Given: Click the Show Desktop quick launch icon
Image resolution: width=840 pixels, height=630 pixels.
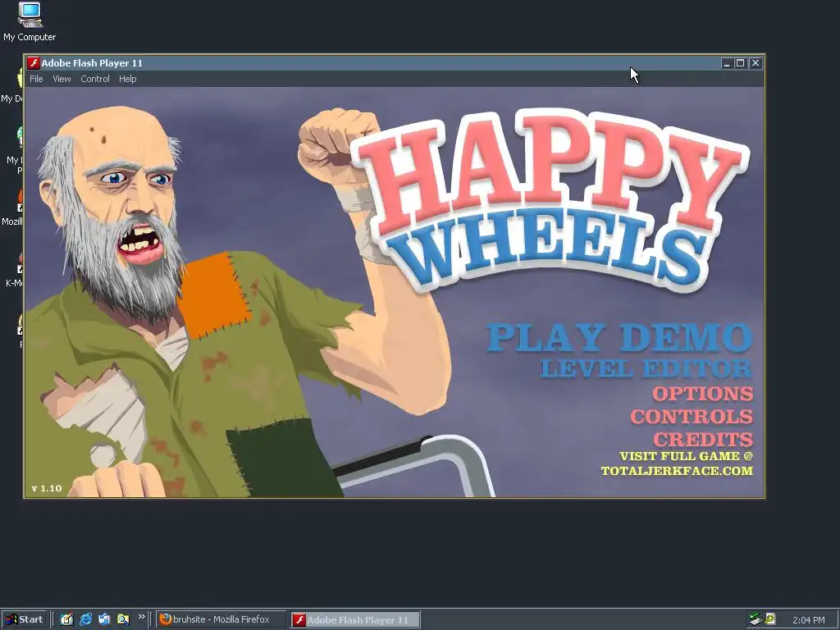Looking at the screenshot, I should tap(66, 619).
